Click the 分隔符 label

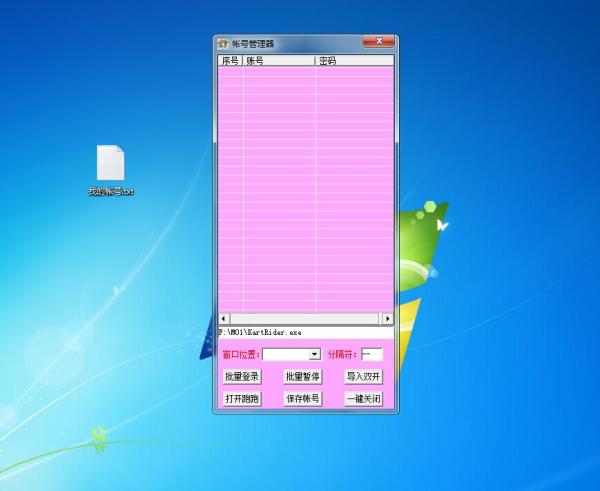click(x=342, y=355)
